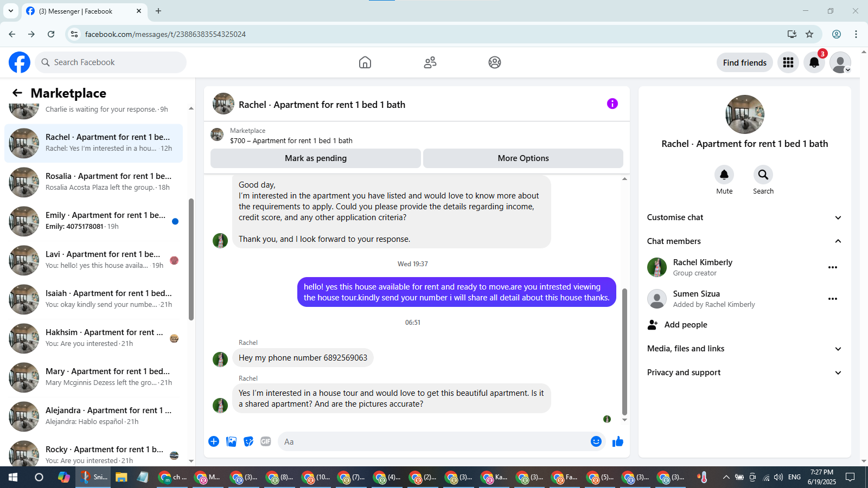Screen dimensions: 868x488
Task: Open the Emily apartment conversation
Action: point(93,221)
